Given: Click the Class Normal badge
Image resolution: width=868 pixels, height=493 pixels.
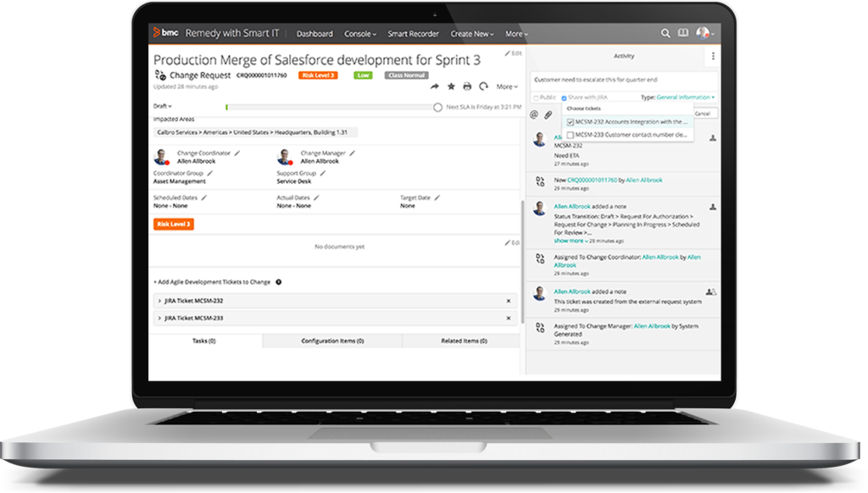Looking at the screenshot, I should click(x=406, y=75).
